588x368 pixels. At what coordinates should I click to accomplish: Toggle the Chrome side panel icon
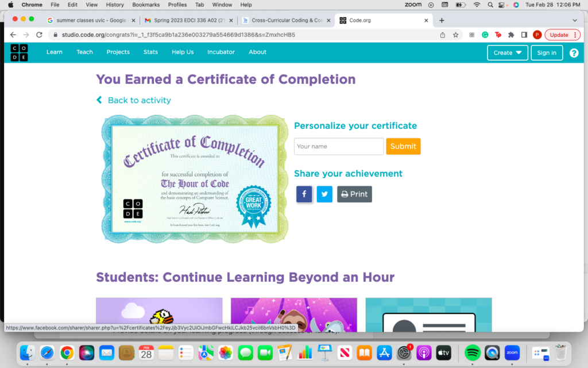point(524,34)
